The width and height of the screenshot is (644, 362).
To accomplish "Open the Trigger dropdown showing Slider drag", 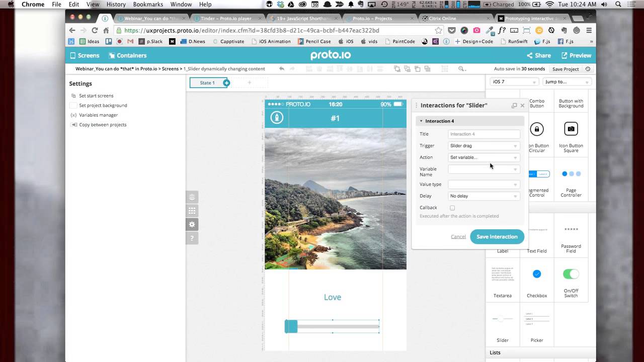I will coord(484,146).
